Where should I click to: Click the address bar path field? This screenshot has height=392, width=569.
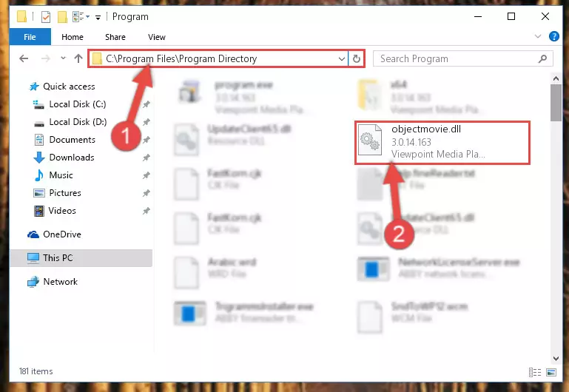tap(218, 58)
